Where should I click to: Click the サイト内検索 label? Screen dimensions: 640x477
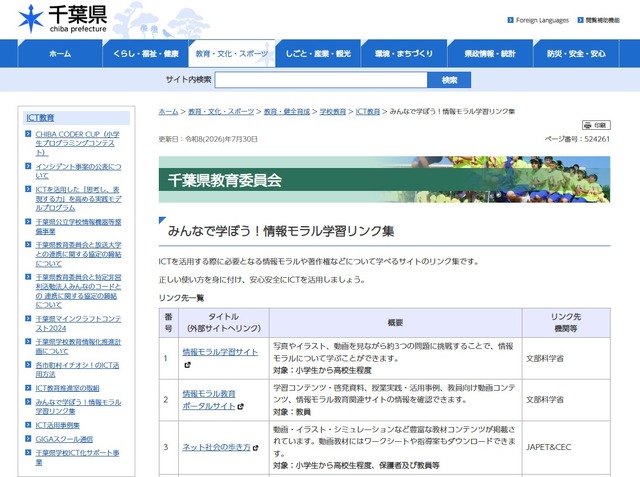[189, 80]
